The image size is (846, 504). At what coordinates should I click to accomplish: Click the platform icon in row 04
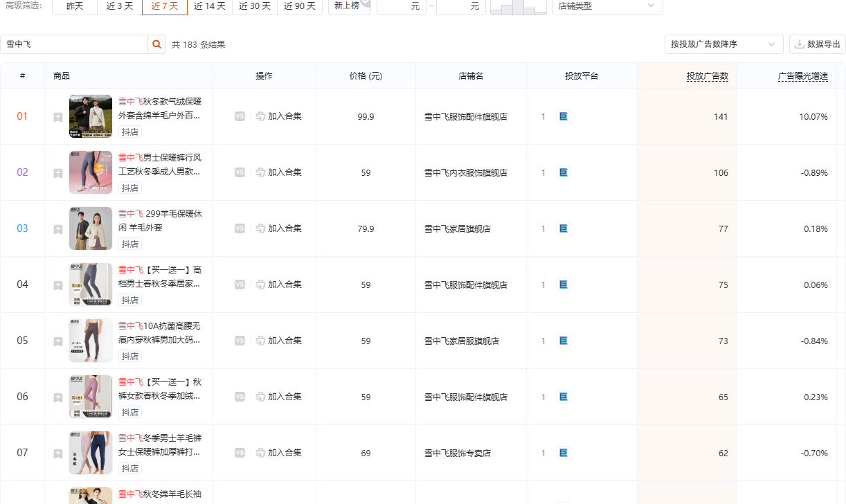[564, 285]
